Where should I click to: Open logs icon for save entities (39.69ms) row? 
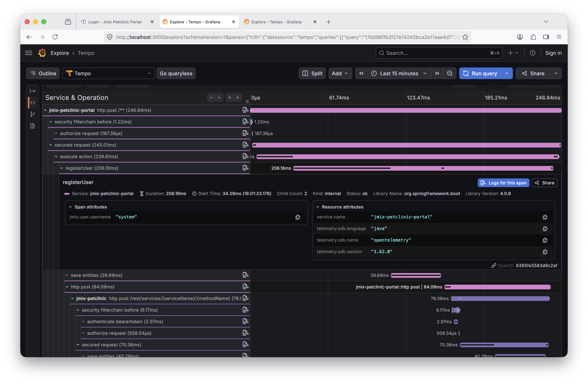point(245,275)
